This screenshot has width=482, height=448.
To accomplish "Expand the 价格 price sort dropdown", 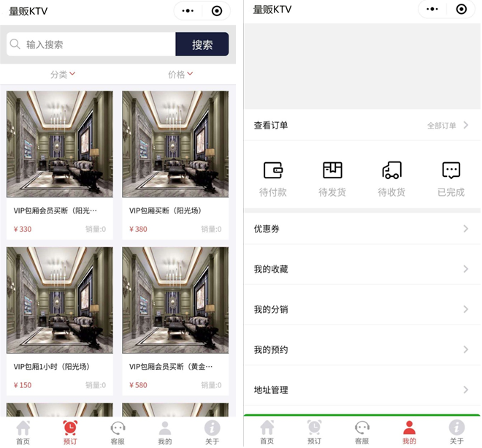I will click(180, 75).
